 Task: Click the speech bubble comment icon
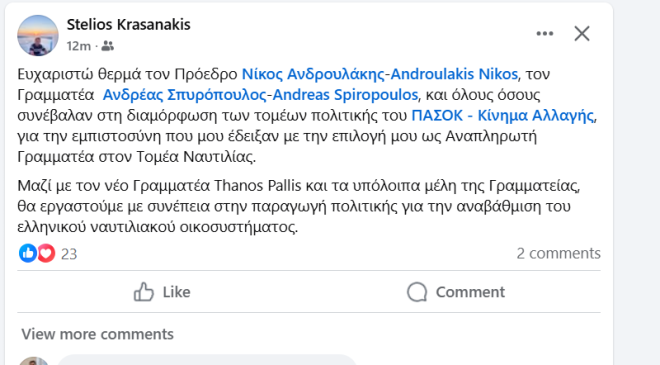click(x=417, y=292)
